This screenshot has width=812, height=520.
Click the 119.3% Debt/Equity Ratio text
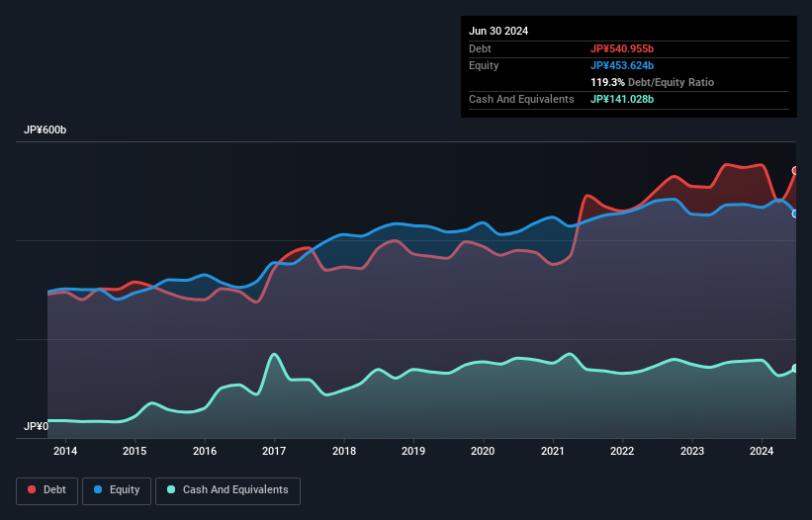(x=652, y=82)
